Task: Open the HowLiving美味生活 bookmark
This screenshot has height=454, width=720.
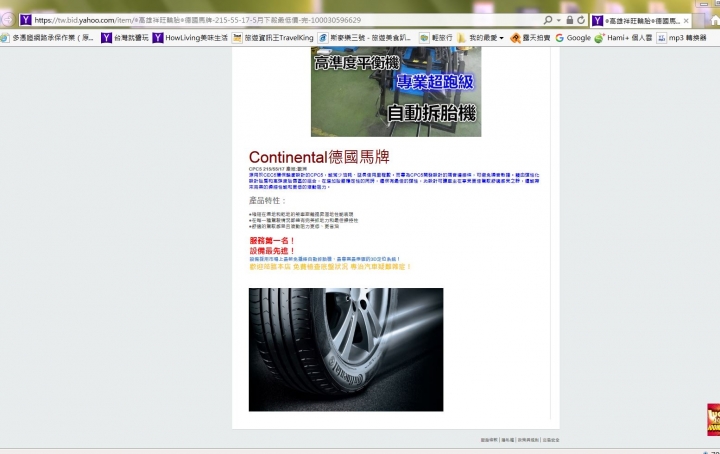Action: [197, 38]
